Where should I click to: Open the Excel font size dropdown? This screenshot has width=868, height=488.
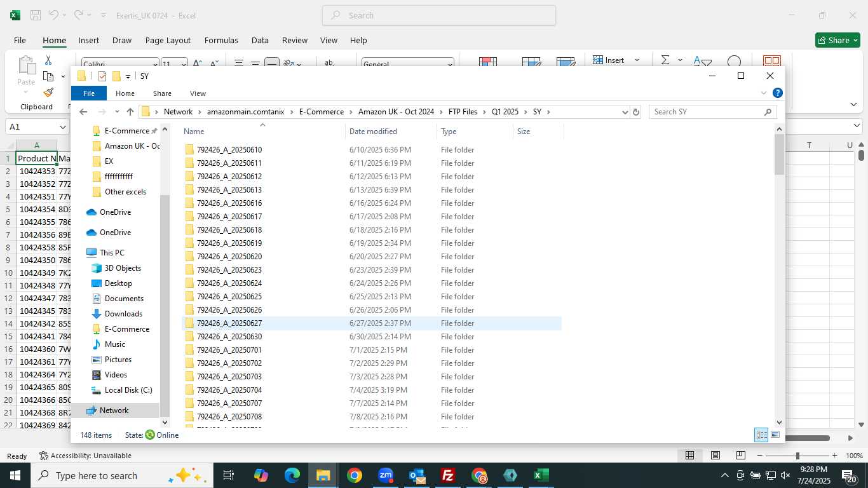pyautogui.click(x=184, y=64)
